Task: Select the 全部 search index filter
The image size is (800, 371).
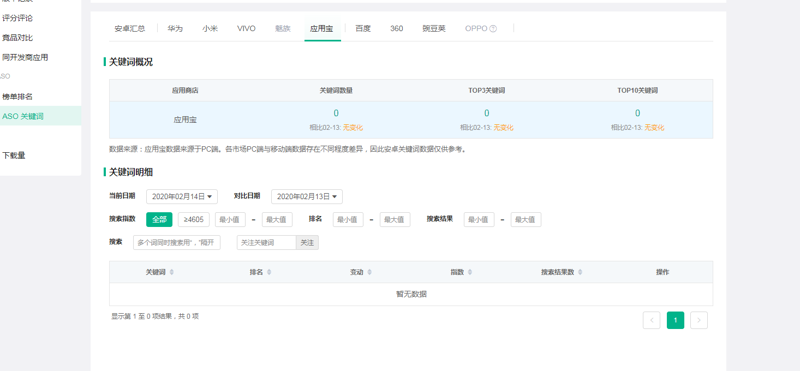Action: (159, 220)
